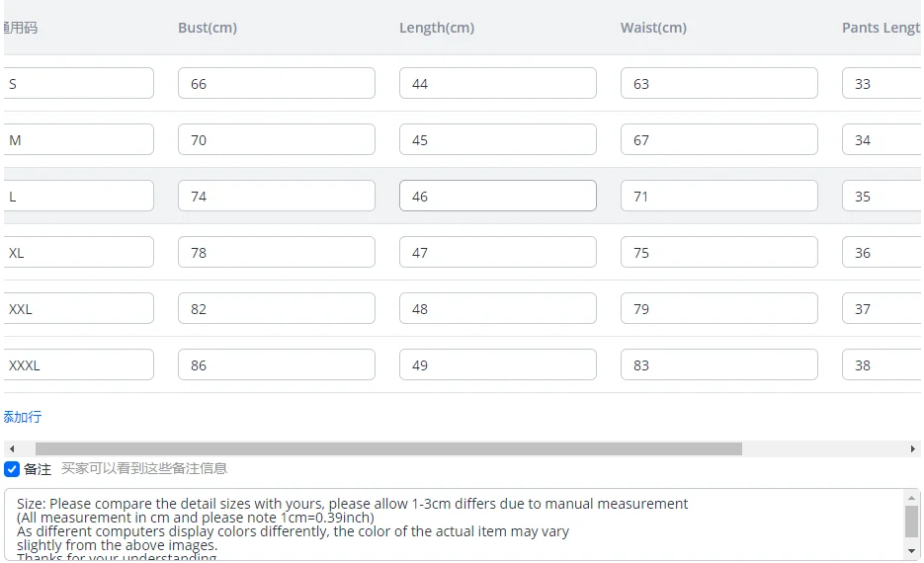The height and width of the screenshot is (563, 924).
Task: Select the size field containing S
Action: click(x=79, y=84)
